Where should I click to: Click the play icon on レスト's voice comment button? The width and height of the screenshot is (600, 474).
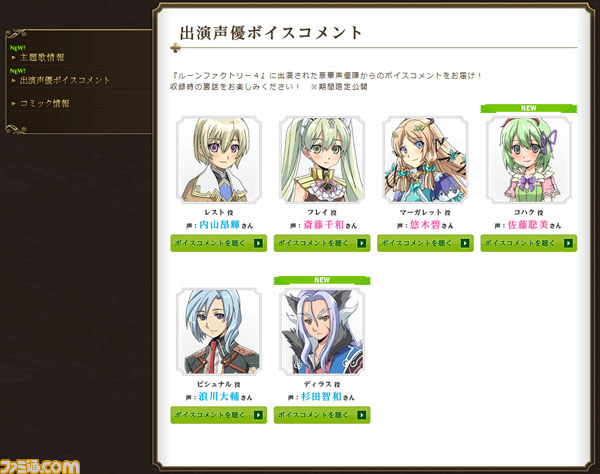coord(258,243)
